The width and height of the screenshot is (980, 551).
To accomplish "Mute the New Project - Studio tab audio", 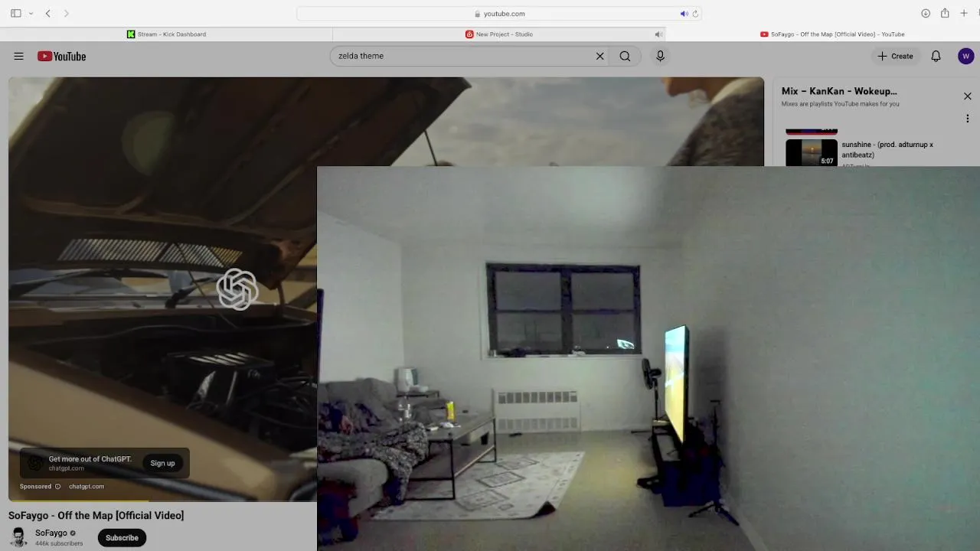I will click(x=658, y=34).
